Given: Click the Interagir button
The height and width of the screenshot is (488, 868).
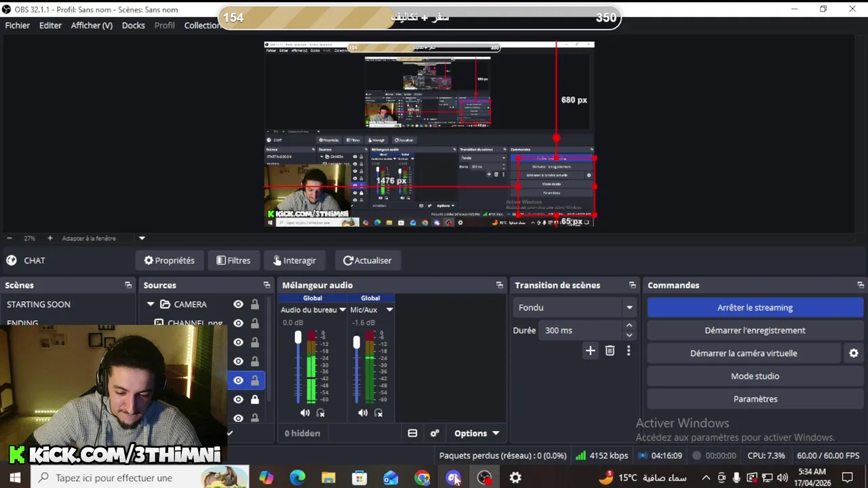Looking at the screenshot, I should pyautogui.click(x=294, y=260).
